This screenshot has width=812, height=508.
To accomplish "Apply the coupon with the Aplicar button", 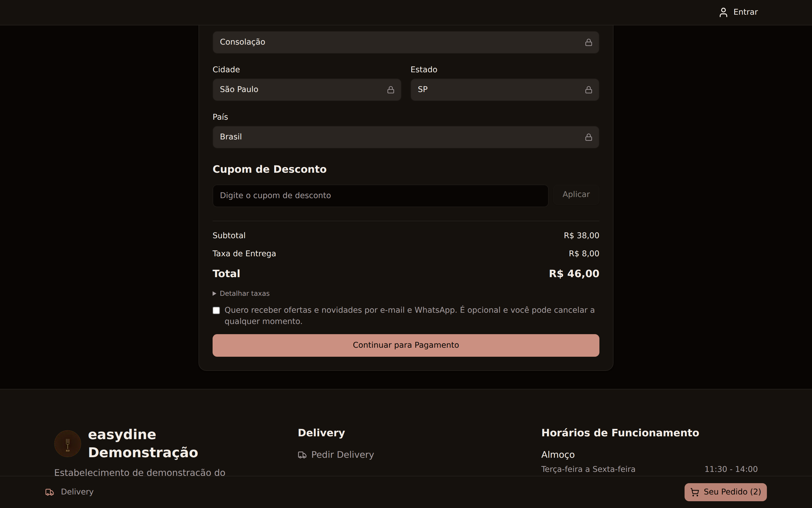I will pos(576,194).
